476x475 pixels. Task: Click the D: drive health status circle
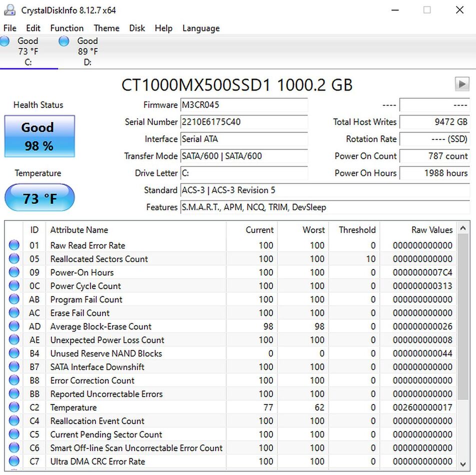(x=63, y=41)
